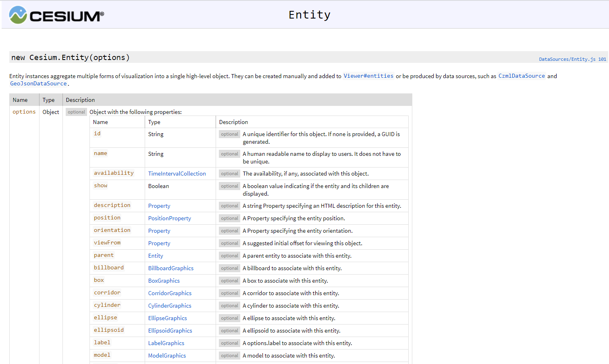
Task: Open the BoxGraphics documentation link
Action: (164, 281)
